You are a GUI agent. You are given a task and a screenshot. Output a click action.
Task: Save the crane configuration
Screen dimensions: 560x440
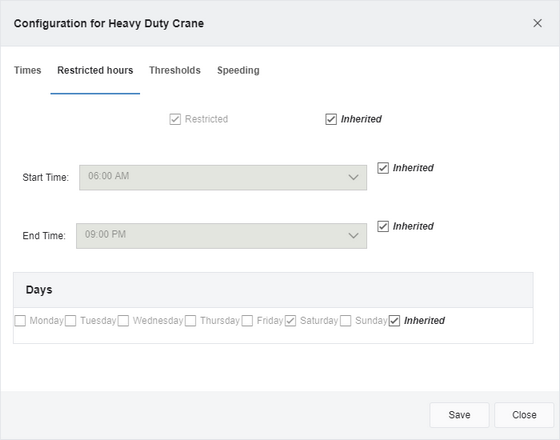tap(459, 415)
